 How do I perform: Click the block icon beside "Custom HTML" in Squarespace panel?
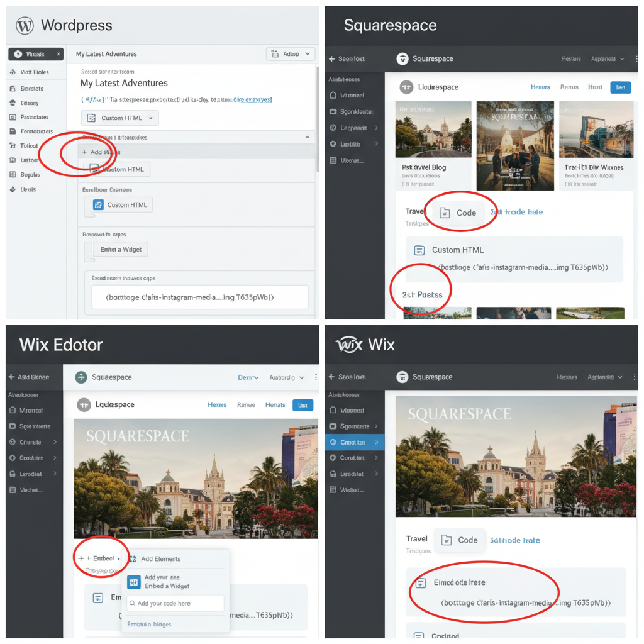pyautogui.click(x=419, y=250)
